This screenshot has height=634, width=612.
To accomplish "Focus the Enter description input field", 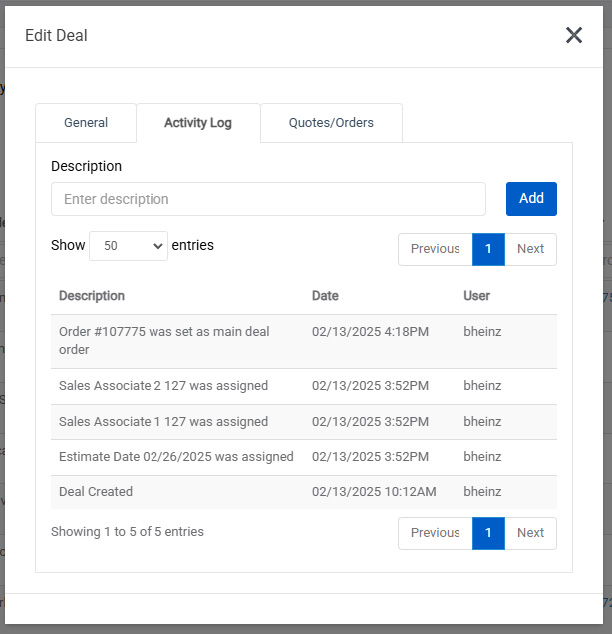I will 268,199.
